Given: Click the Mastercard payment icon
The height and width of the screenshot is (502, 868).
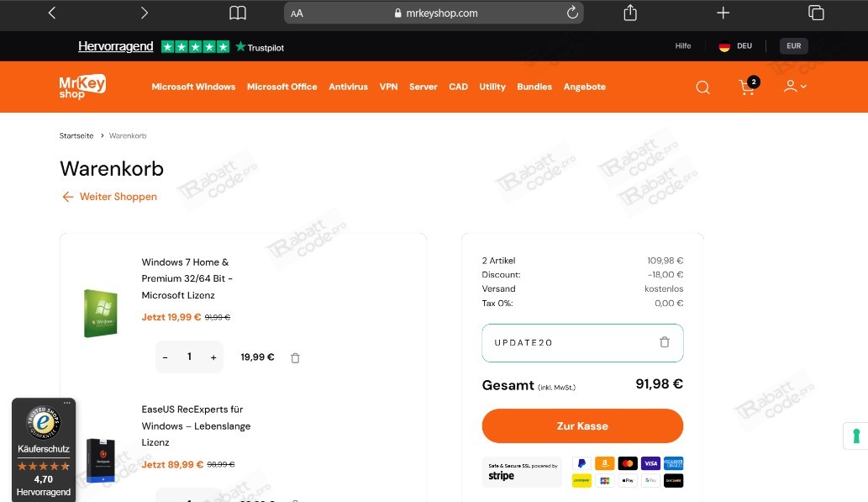Looking at the screenshot, I should pos(628,463).
